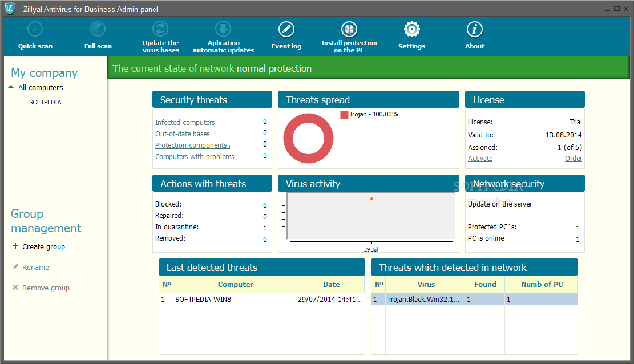Maximize the Admin panel window
The image size is (634, 364).
[617, 9]
